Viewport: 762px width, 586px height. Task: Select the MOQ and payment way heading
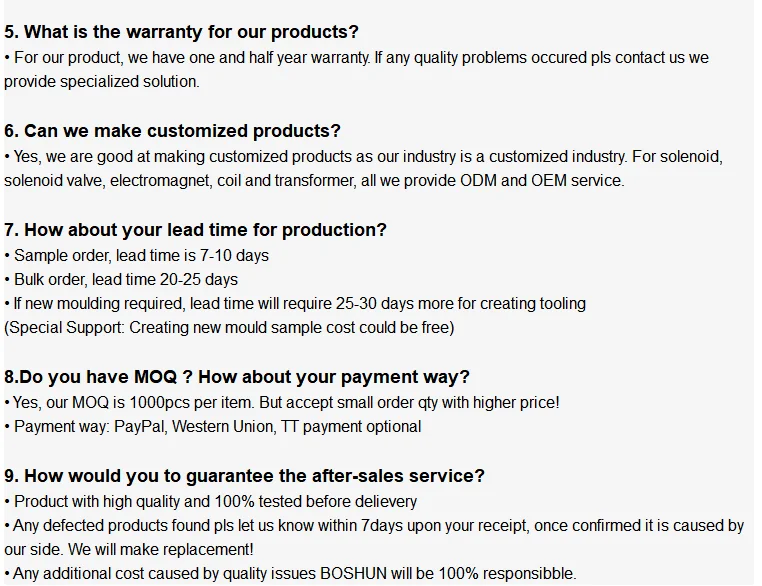tap(236, 377)
